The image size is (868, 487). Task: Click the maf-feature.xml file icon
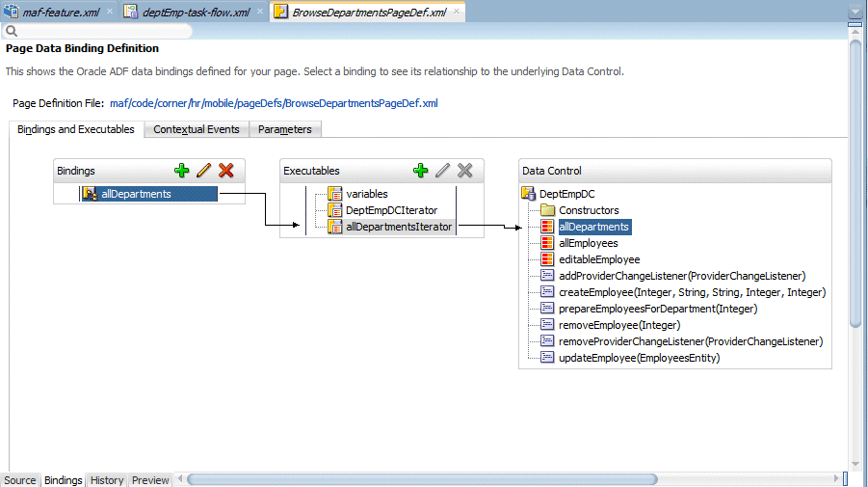(11, 12)
